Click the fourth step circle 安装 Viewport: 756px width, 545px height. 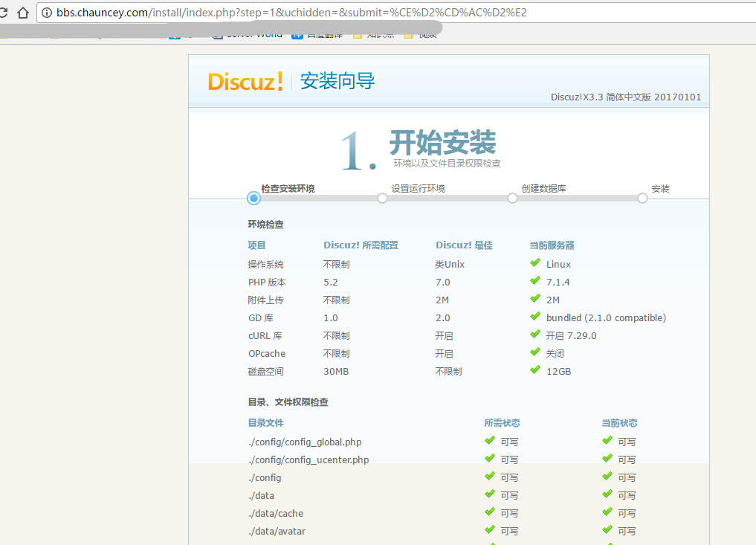pyautogui.click(x=643, y=199)
